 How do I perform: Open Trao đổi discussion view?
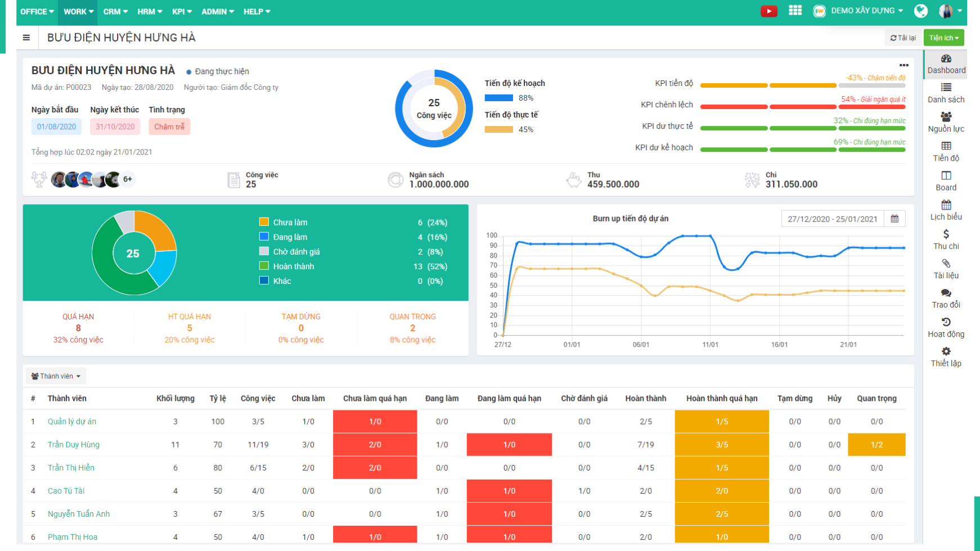[x=946, y=298]
